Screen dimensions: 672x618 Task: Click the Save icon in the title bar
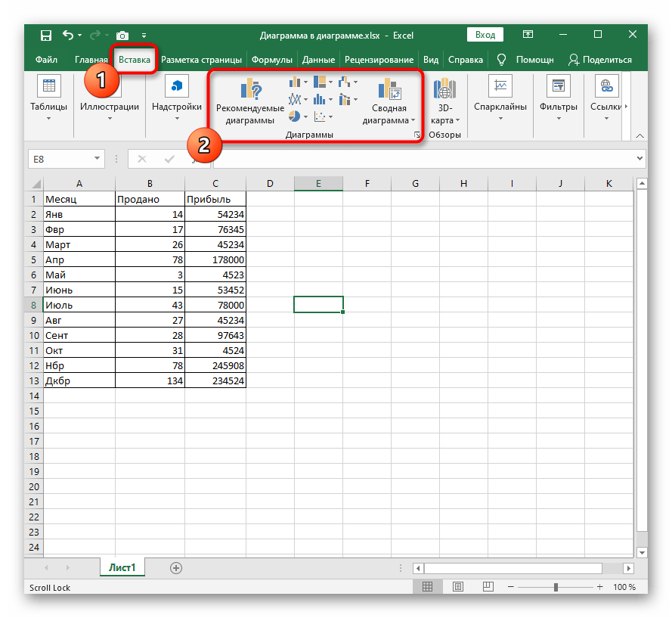[x=46, y=35]
